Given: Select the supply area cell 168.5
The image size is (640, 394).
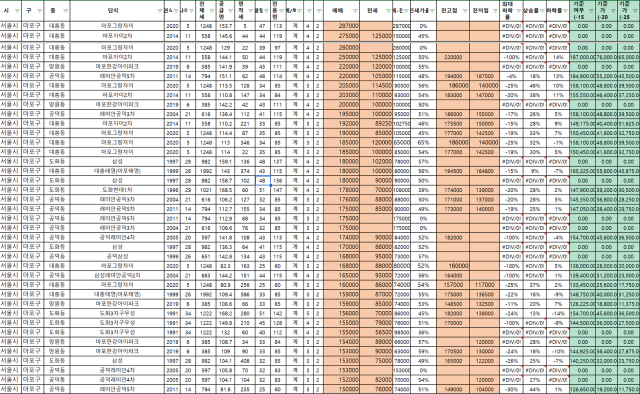Looking at the screenshot, I should tap(225, 190).
